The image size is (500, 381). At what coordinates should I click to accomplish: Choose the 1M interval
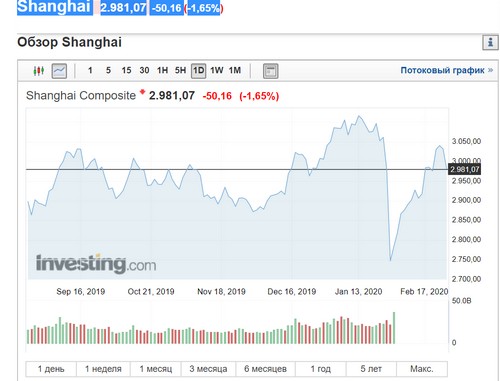(235, 70)
